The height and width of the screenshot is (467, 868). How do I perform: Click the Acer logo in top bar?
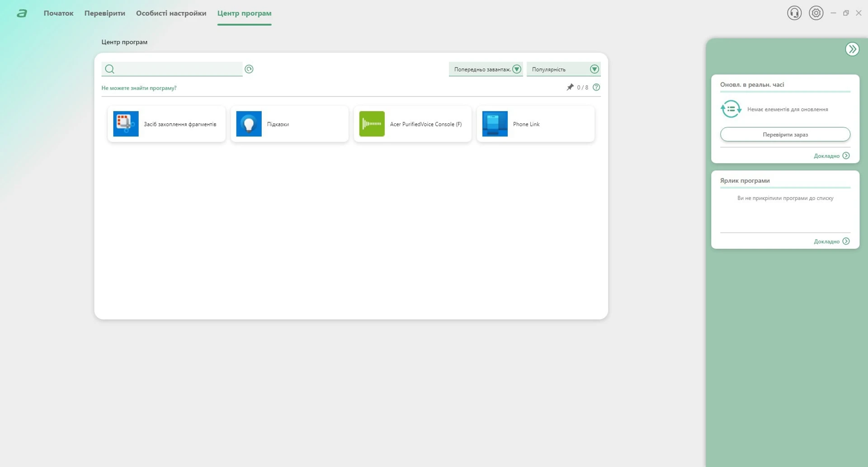click(22, 13)
